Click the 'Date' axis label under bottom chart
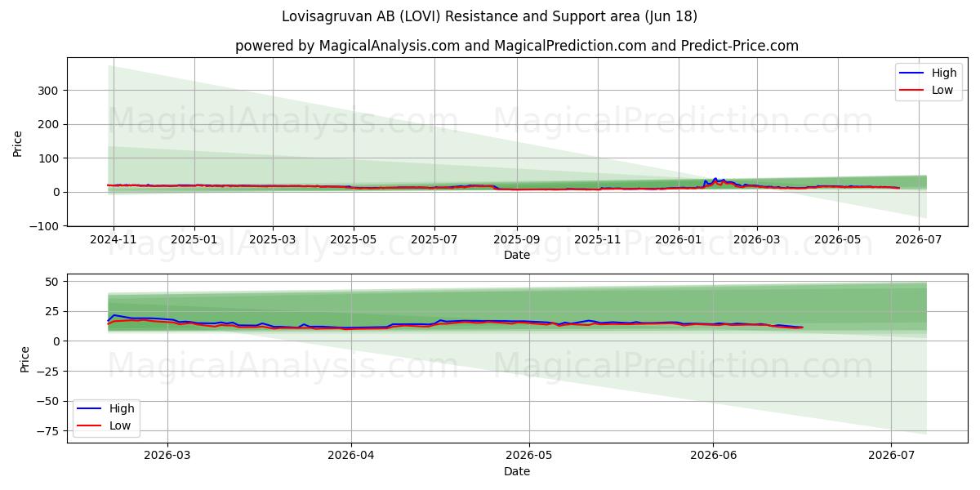 click(517, 471)
